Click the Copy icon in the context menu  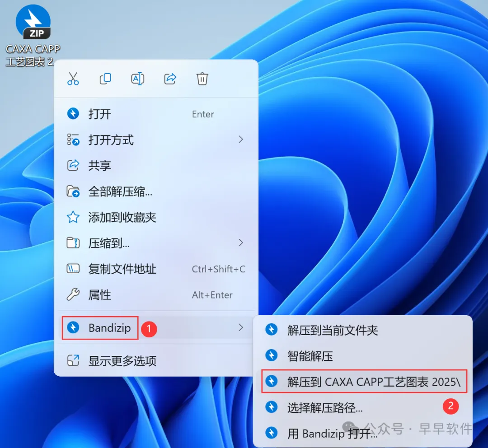[x=105, y=79]
